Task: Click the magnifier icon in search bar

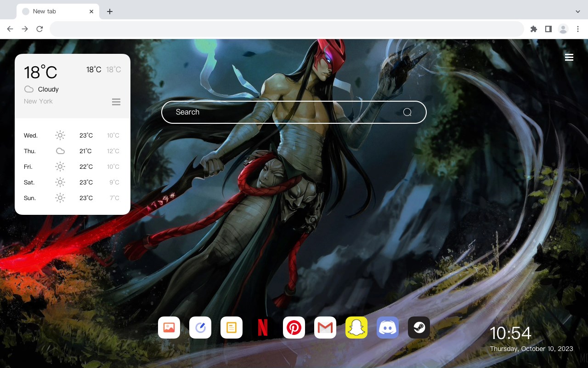Action: pyautogui.click(x=407, y=112)
